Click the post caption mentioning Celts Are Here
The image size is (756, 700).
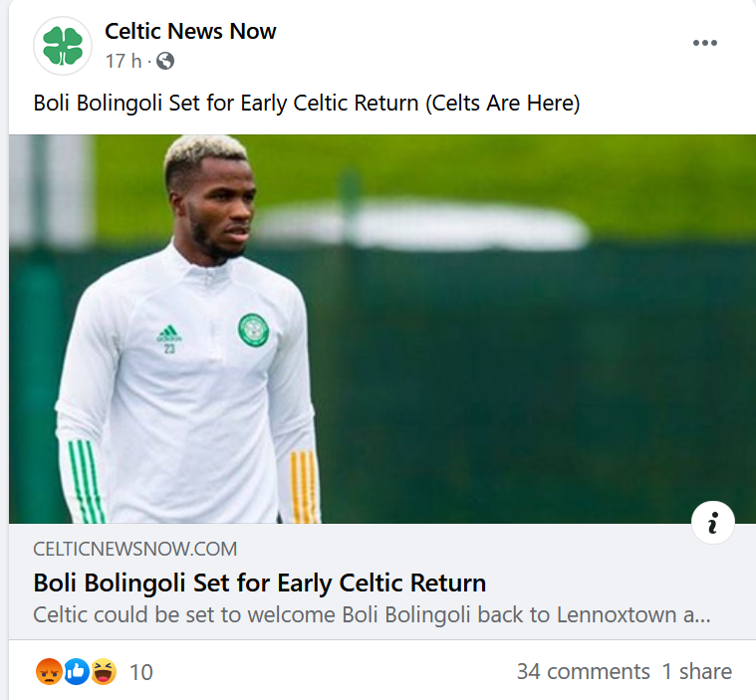(307, 104)
